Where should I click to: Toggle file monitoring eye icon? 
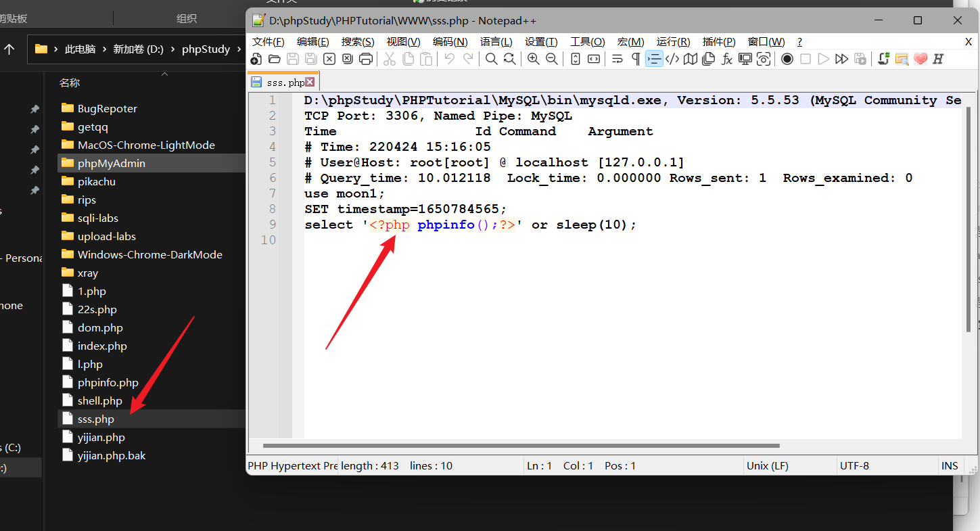764,59
